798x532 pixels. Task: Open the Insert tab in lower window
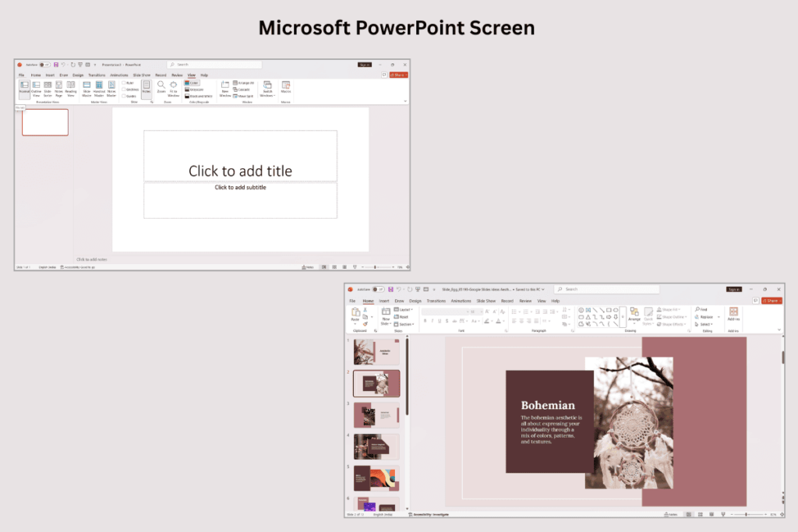(384, 301)
